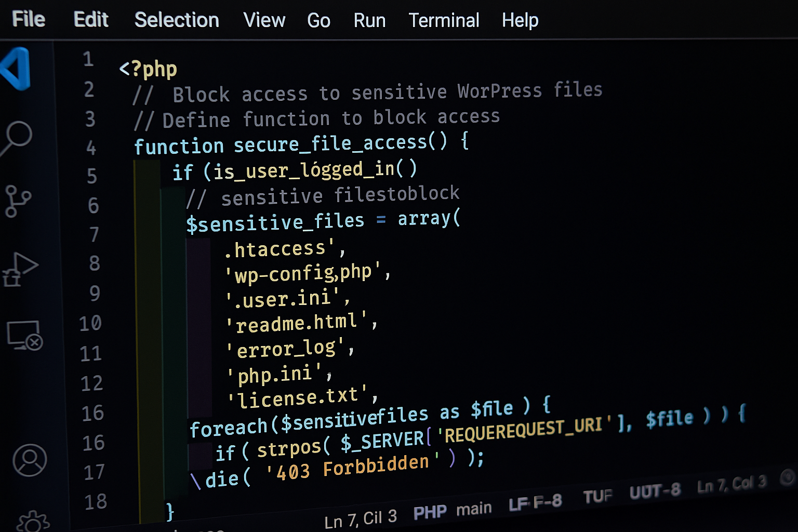Click the 'foreach' keyword

click(229, 429)
